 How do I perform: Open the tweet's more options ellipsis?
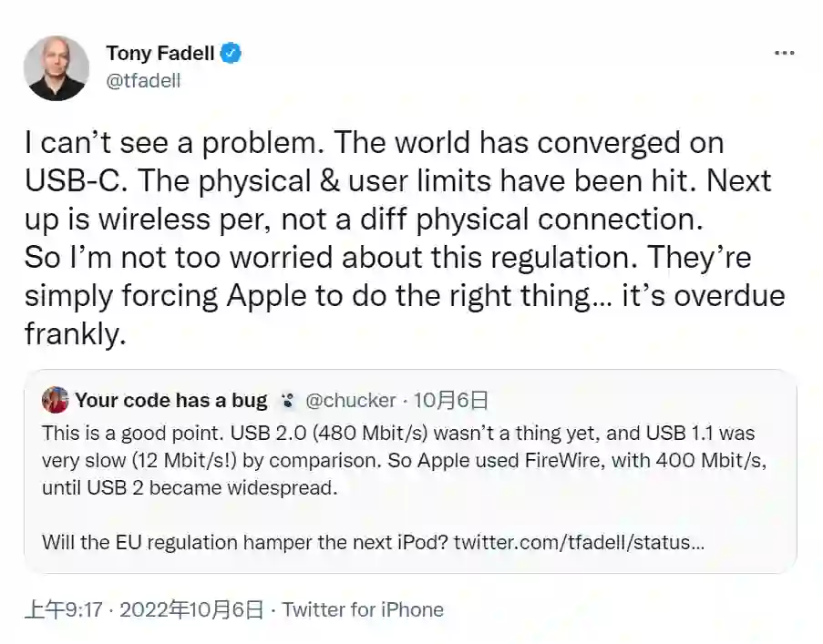(784, 53)
